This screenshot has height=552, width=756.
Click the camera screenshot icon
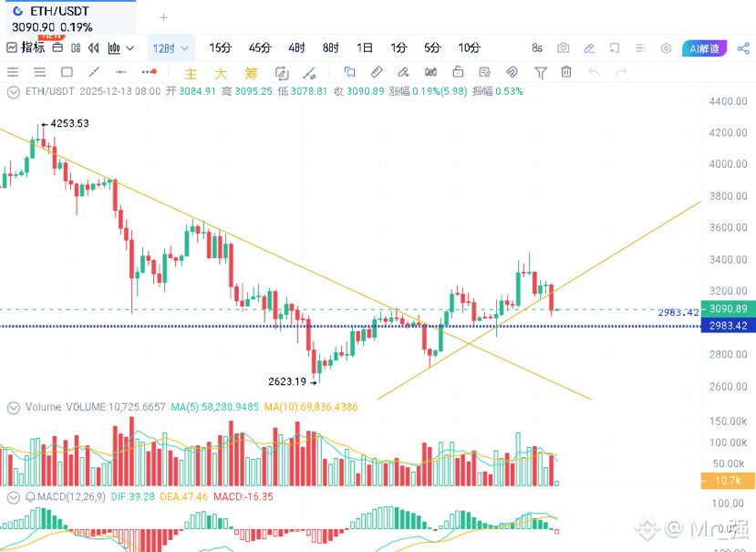coord(564,48)
